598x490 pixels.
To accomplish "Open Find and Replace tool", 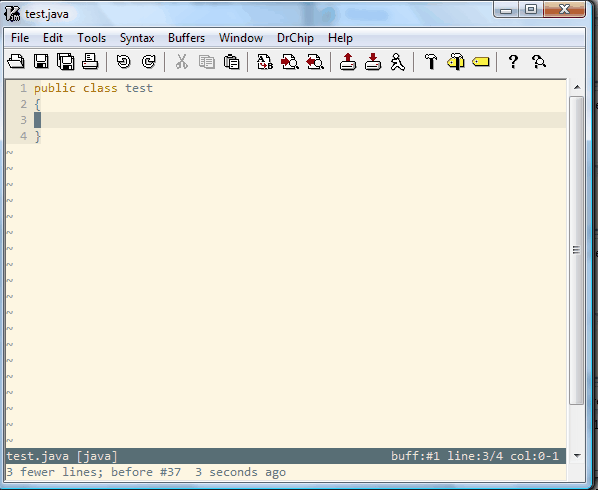I will click(265, 61).
